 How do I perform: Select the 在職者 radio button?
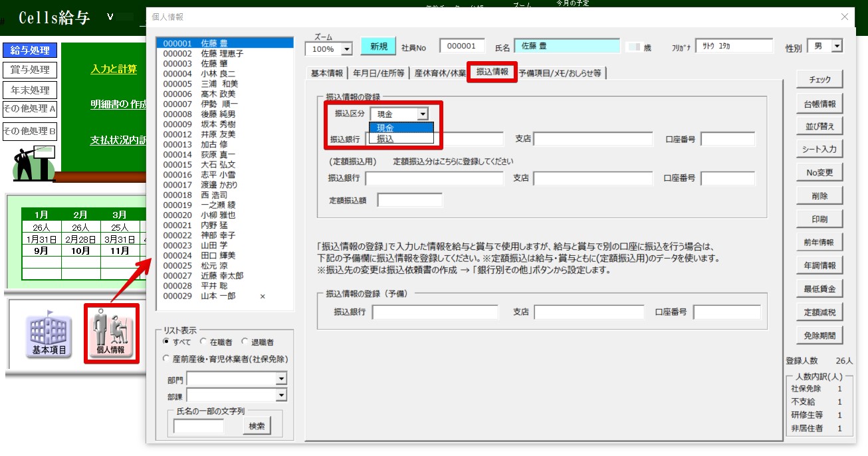204,342
